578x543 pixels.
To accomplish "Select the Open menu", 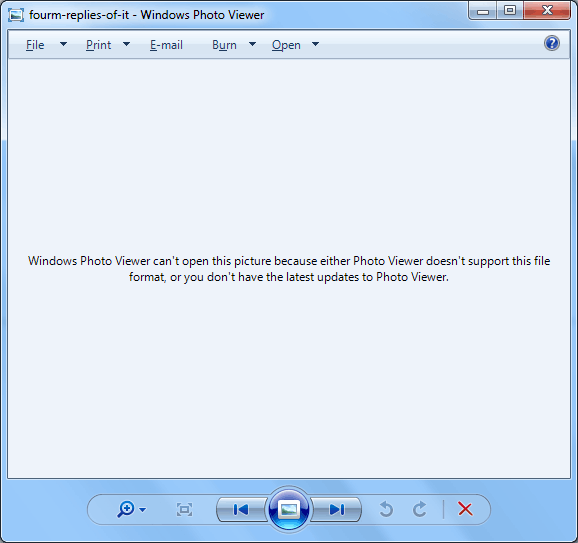I will (x=286, y=45).
